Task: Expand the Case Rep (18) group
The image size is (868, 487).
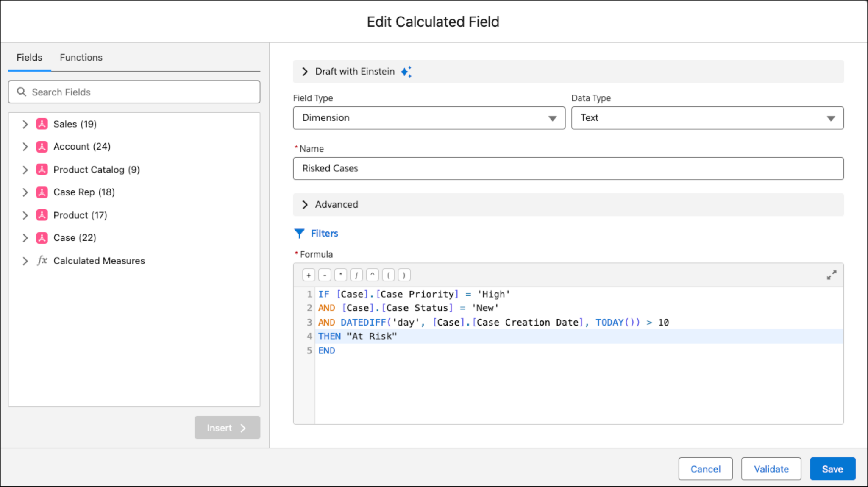Action: [25, 192]
